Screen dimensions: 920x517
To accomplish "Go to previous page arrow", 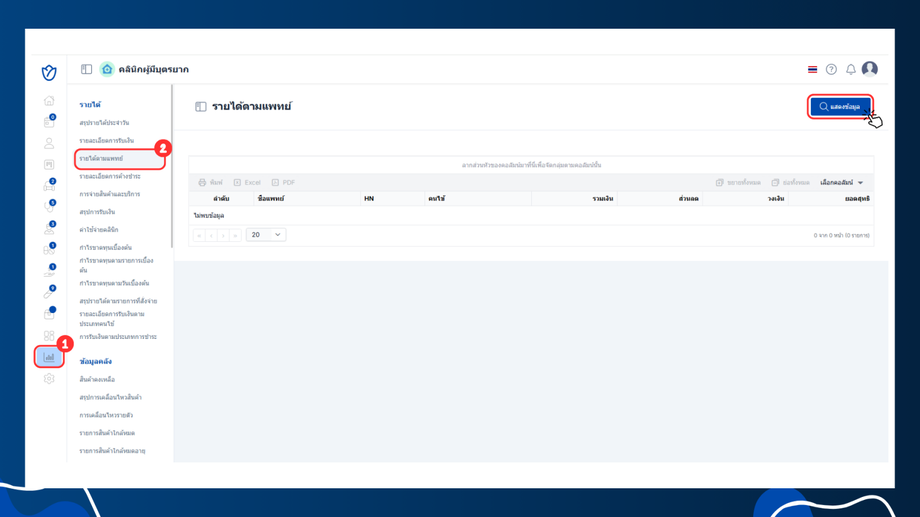I will pyautogui.click(x=211, y=235).
